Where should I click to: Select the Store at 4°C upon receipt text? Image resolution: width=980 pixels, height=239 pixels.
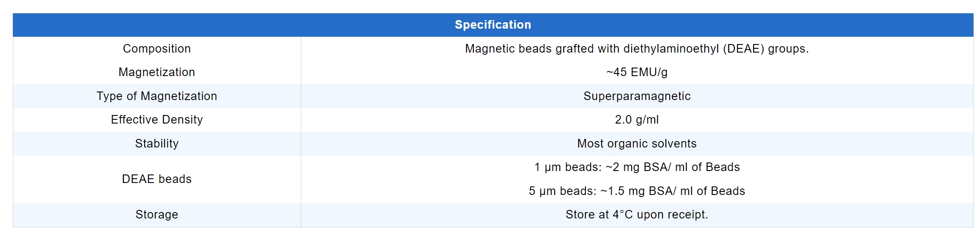[x=637, y=215]
